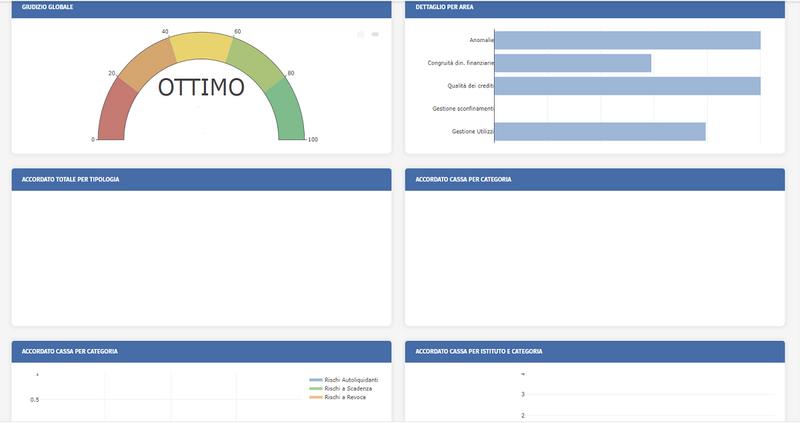Screen dimensions: 800x423
Task: Download gauge chart with camera icon
Action: pyautogui.click(x=361, y=34)
